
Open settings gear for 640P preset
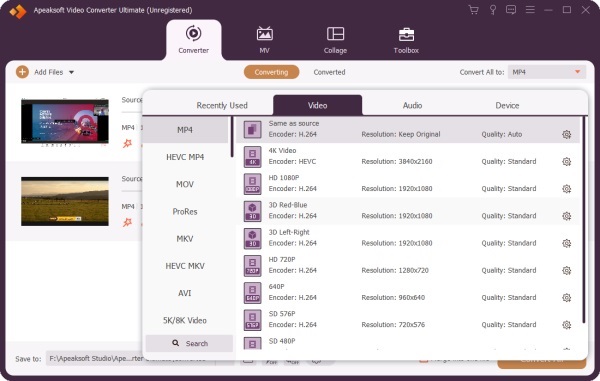pyautogui.click(x=566, y=297)
